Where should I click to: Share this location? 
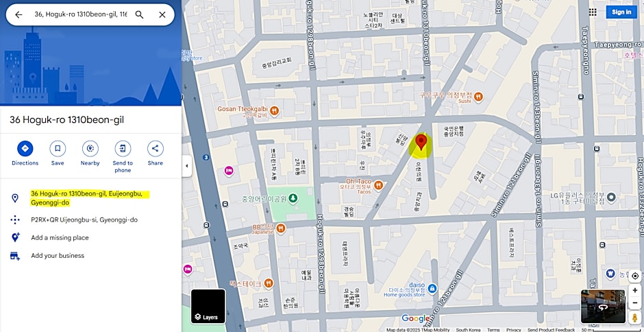[x=156, y=154]
